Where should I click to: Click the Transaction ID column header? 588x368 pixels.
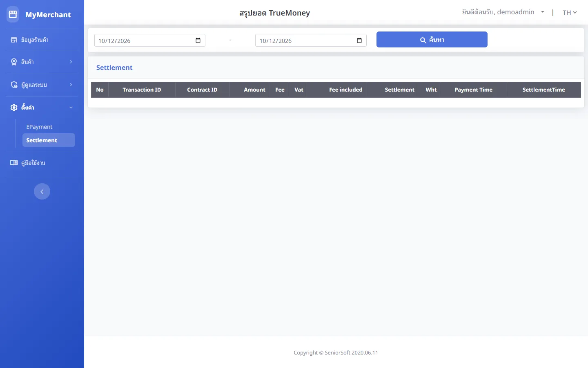142,90
